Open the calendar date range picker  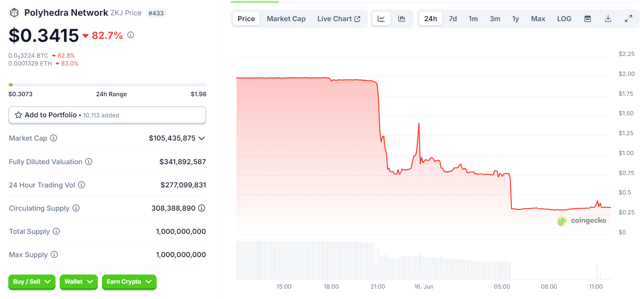coord(587,19)
